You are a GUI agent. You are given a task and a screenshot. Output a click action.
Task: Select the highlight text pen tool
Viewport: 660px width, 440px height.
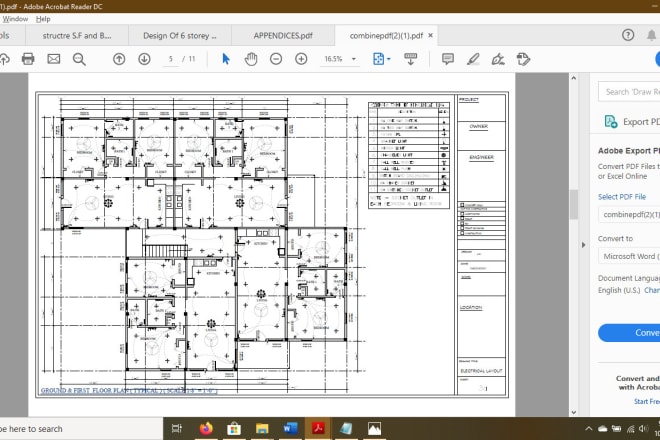tap(473, 59)
